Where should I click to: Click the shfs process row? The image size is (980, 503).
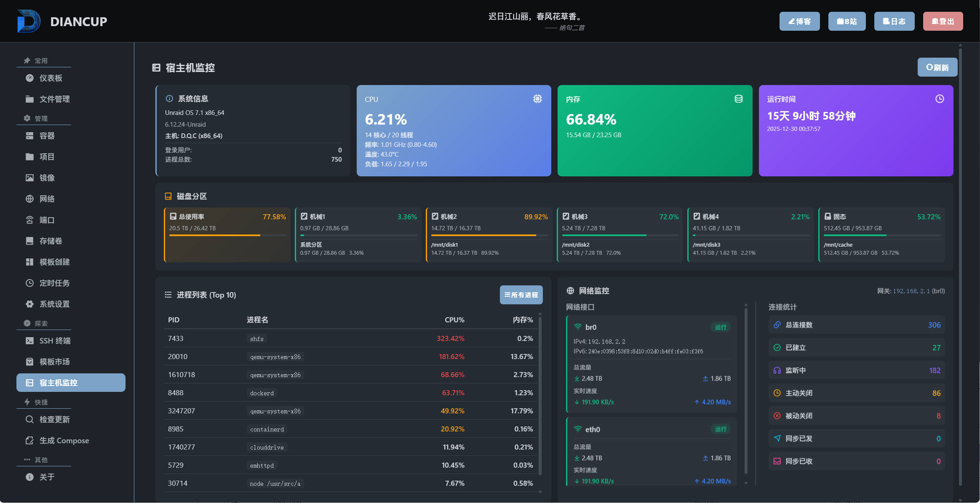(x=350, y=338)
